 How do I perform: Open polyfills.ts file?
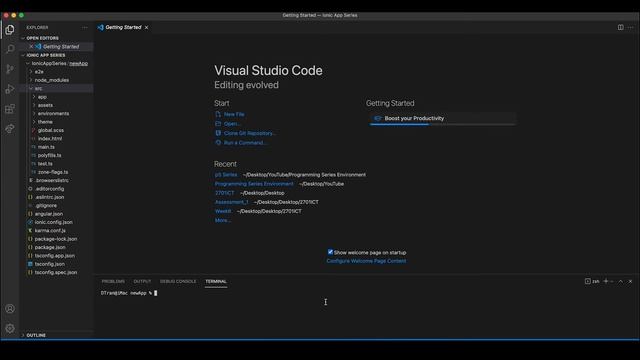[49, 156]
